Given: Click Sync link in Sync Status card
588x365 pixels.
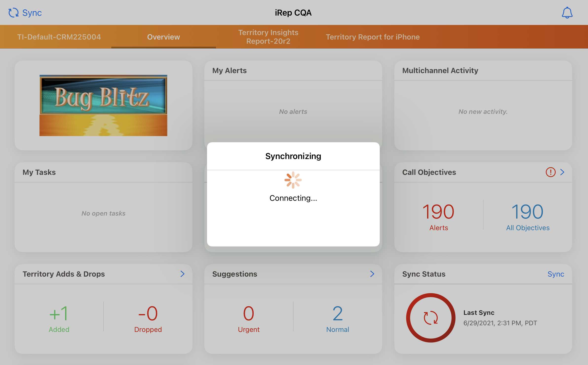Looking at the screenshot, I should [x=556, y=274].
